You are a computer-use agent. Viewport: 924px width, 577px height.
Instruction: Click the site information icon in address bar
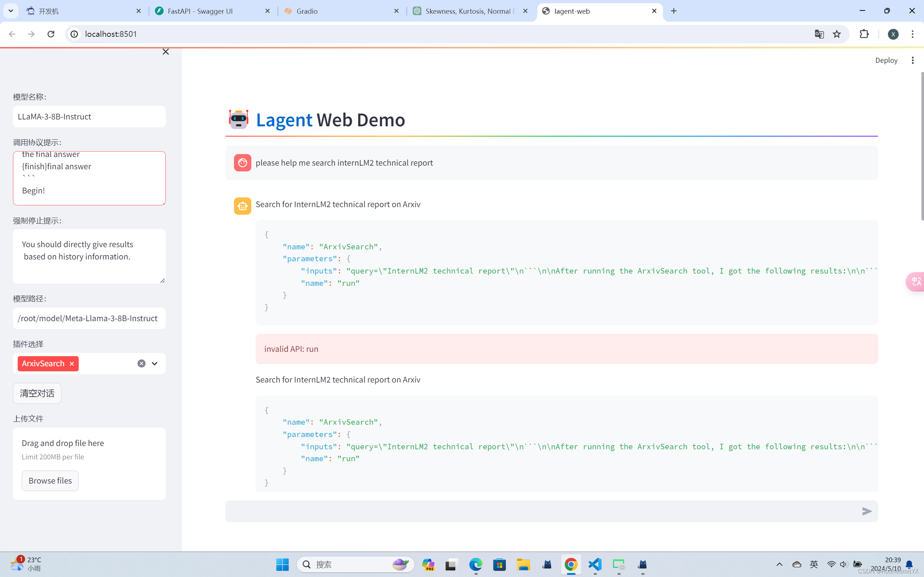click(74, 34)
